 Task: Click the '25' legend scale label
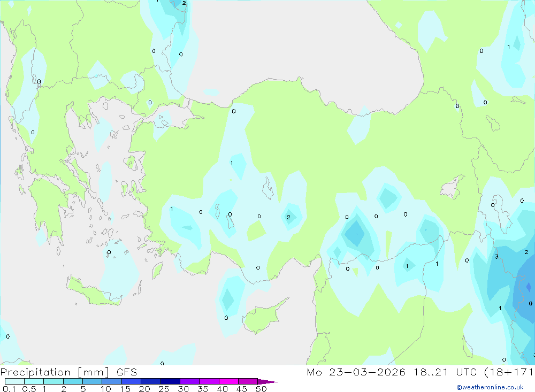164,389
